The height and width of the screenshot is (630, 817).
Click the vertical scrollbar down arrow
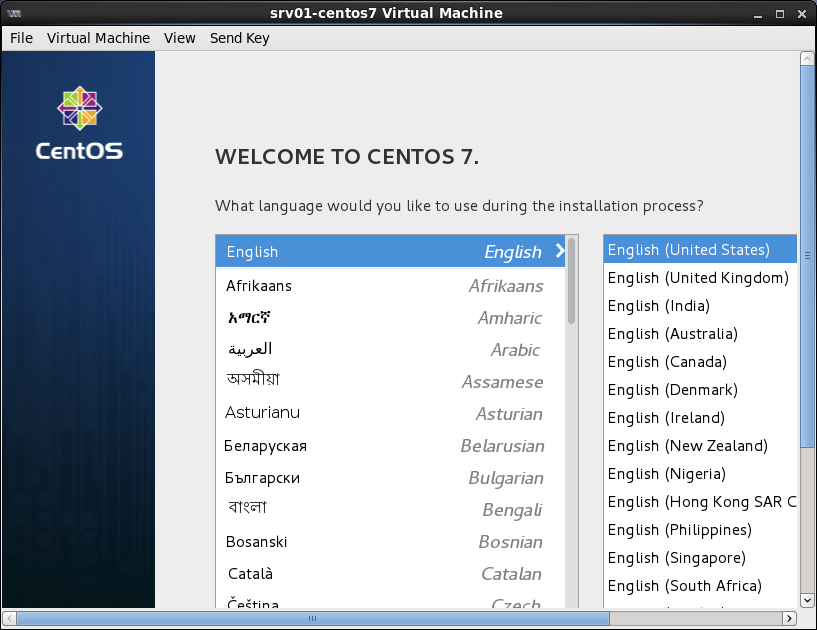coord(808,600)
